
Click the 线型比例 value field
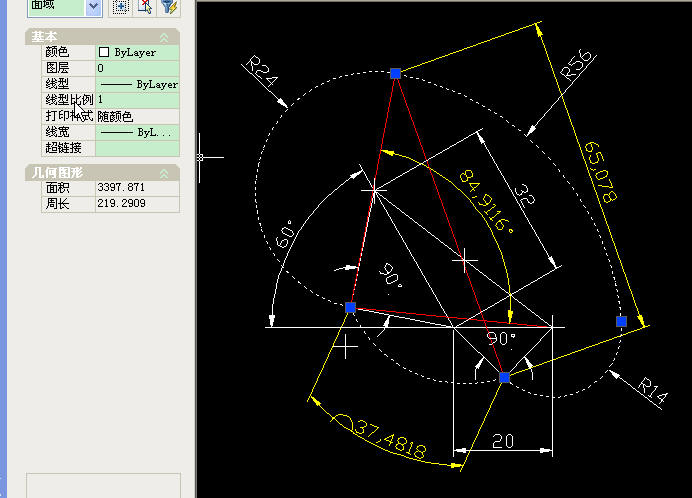137,100
